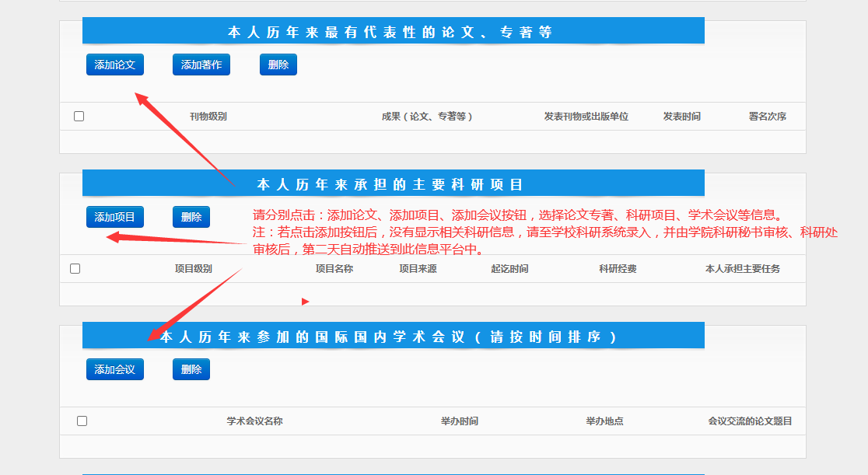The height and width of the screenshot is (475, 868).
Task: Click the 署名次序 column header
Action: click(x=767, y=117)
